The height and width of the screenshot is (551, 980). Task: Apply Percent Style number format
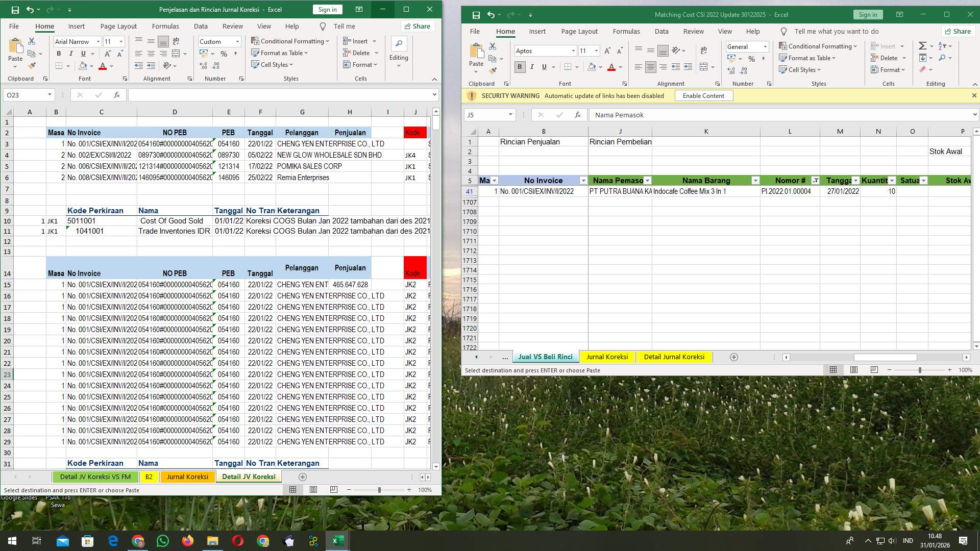[x=224, y=53]
